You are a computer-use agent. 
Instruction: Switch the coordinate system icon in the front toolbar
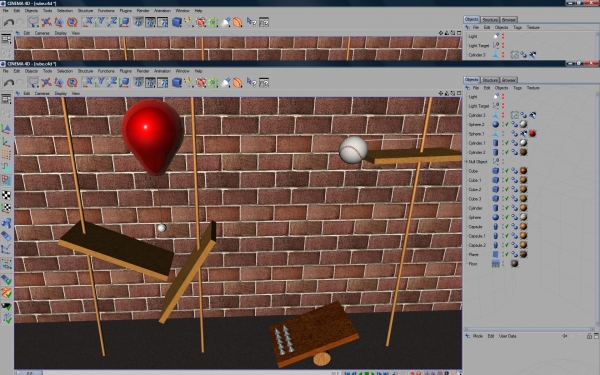tap(124, 82)
